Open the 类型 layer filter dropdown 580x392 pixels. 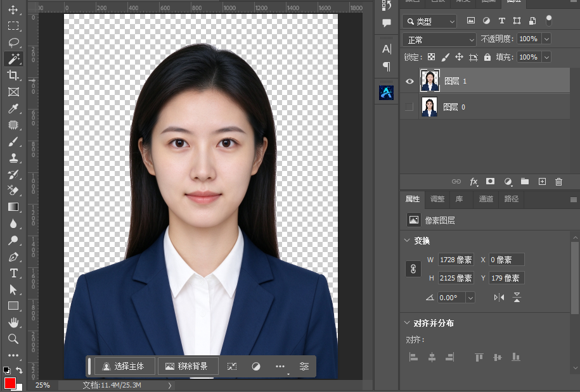tap(429, 22)
